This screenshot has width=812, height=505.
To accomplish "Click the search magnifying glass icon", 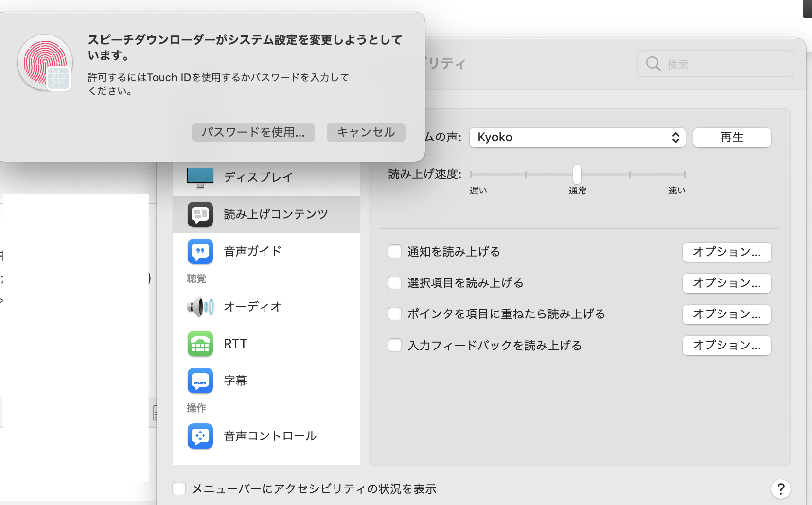I will [653, 64].
